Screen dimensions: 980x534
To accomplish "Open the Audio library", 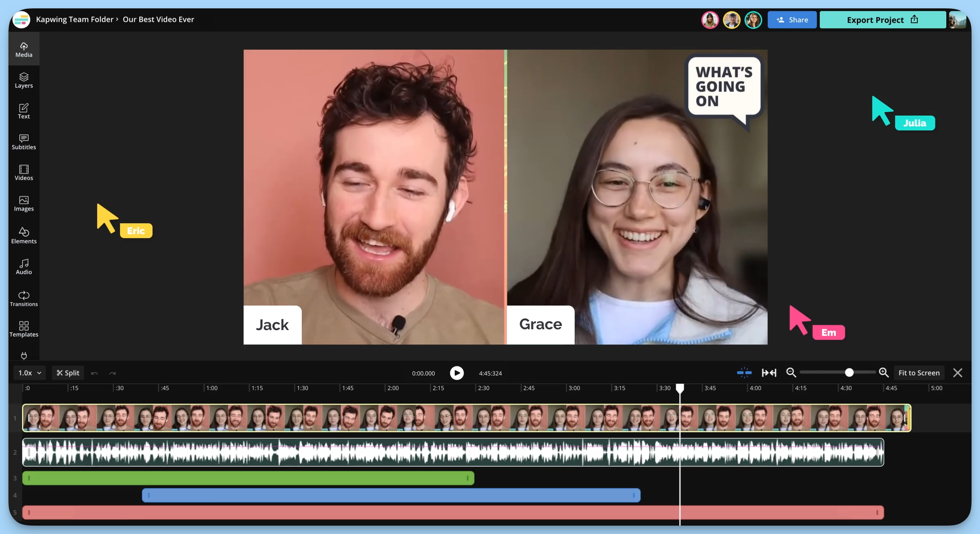I will (24, 267).
